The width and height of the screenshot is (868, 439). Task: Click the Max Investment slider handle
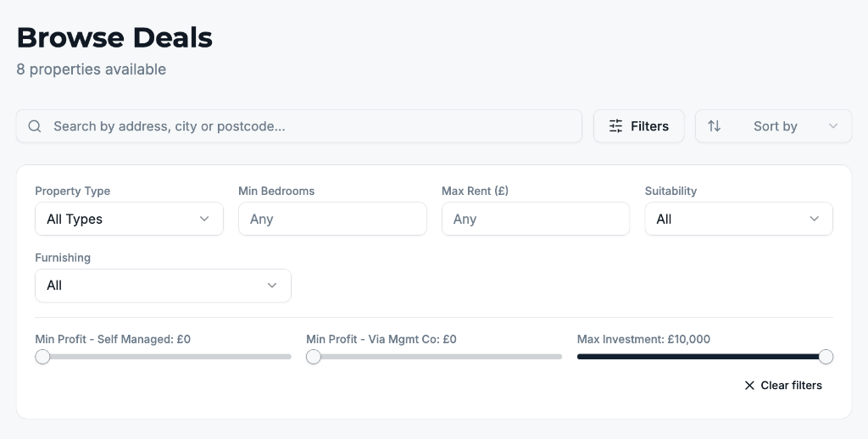[826, 357]
